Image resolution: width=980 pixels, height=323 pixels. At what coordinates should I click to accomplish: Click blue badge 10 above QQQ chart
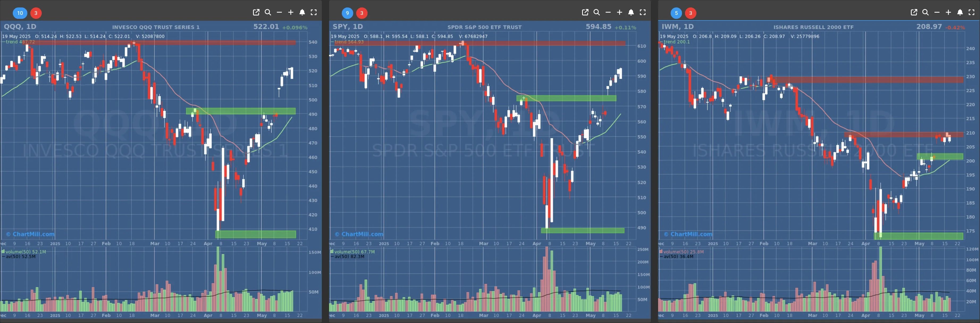coord(20,13)
